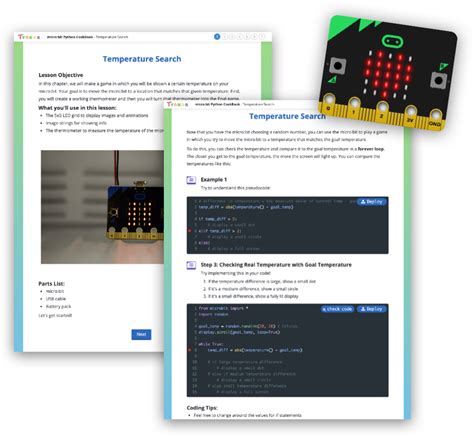Click pin 2 on the micro:bit simulator
Image resolution: width=474 pixels, height=437 pixels.
click(x=382, y=107)
